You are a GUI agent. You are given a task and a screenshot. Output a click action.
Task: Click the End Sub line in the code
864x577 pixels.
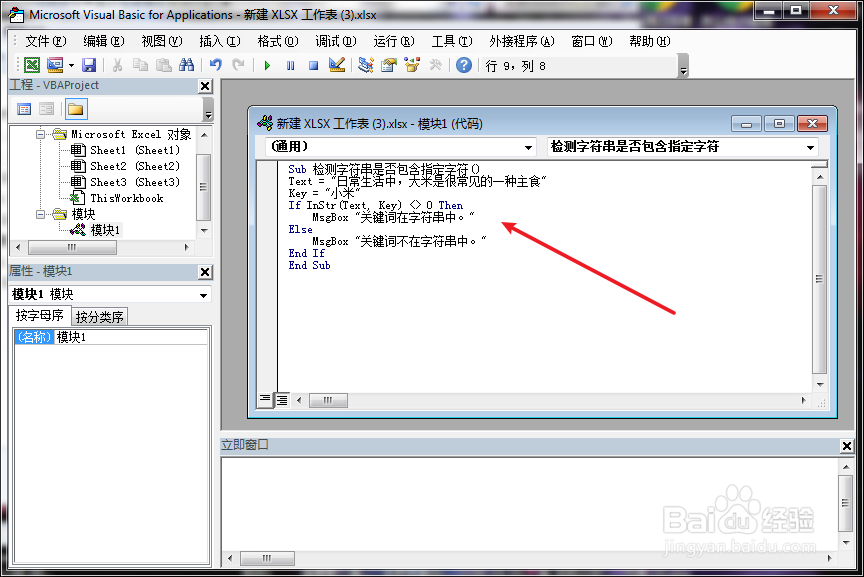309,265
